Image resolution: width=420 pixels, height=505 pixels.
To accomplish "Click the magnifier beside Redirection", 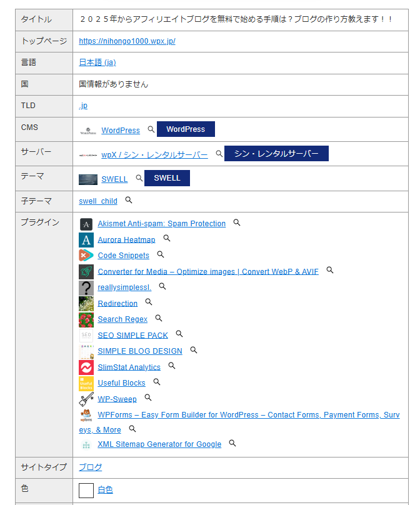I will click(x=149, y=302).
